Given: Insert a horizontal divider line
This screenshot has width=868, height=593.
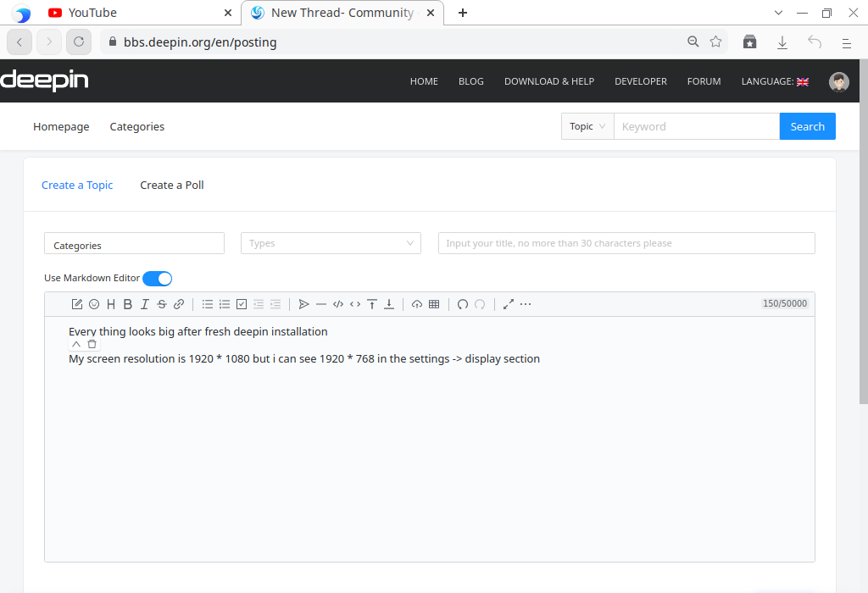Looking at the screenshot, I should (321, 304).
